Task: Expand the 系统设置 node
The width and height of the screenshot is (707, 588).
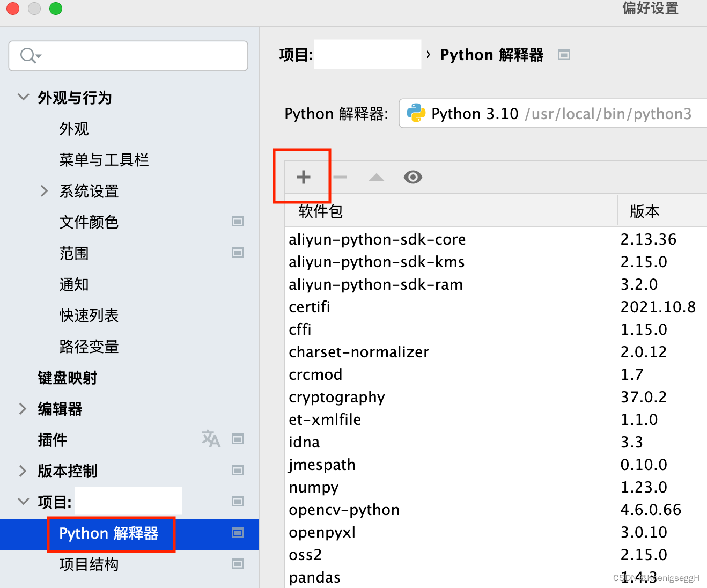Action: (x=45, y=190)
